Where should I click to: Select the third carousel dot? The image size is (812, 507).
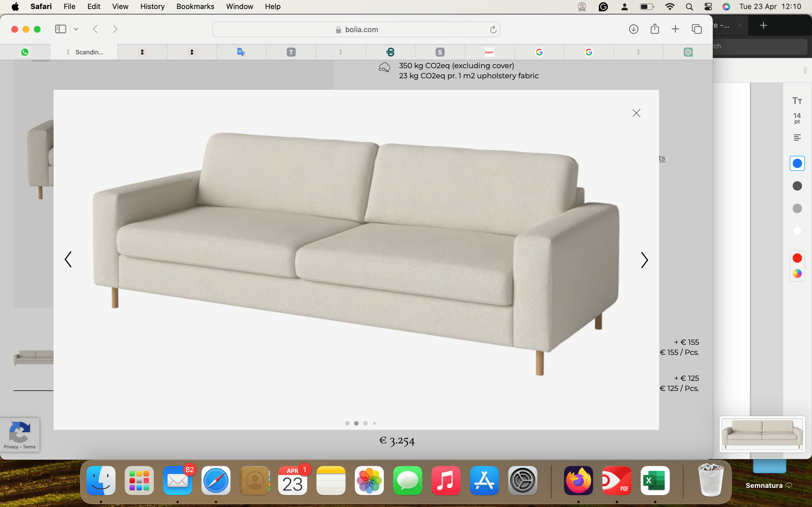tap(365, 423)
